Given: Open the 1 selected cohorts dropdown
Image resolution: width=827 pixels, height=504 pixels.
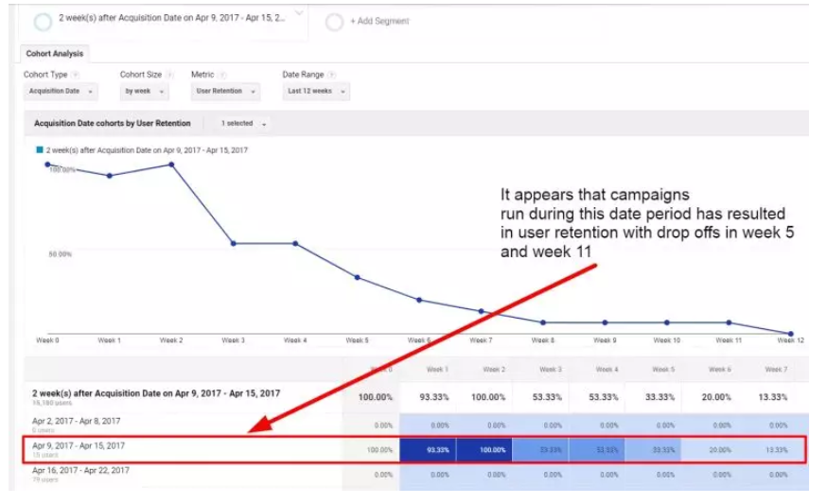Looking at the screenshot, I should tap(244, 123).
